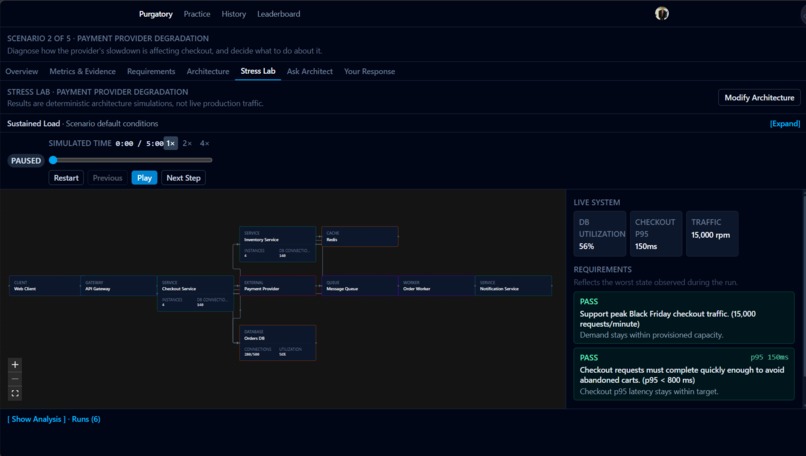Select the API Gateway node

coord(118,286)
